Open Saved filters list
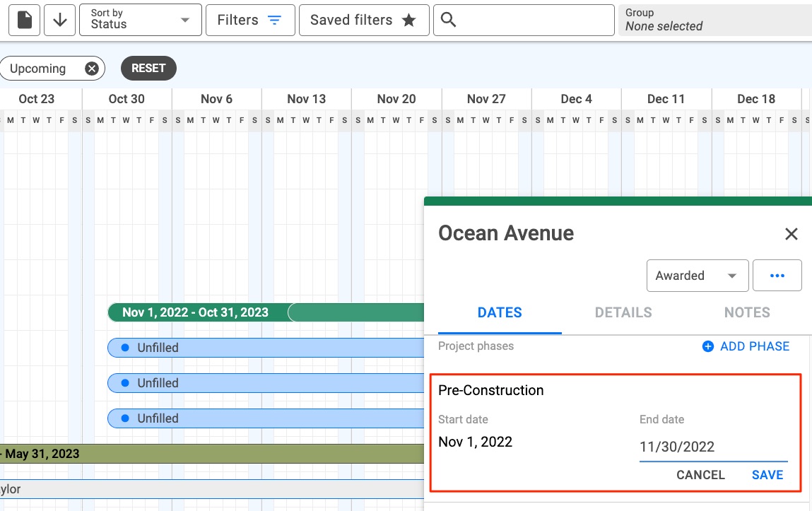This screenshot has width=812, height=511. click(x=364, y=20)
